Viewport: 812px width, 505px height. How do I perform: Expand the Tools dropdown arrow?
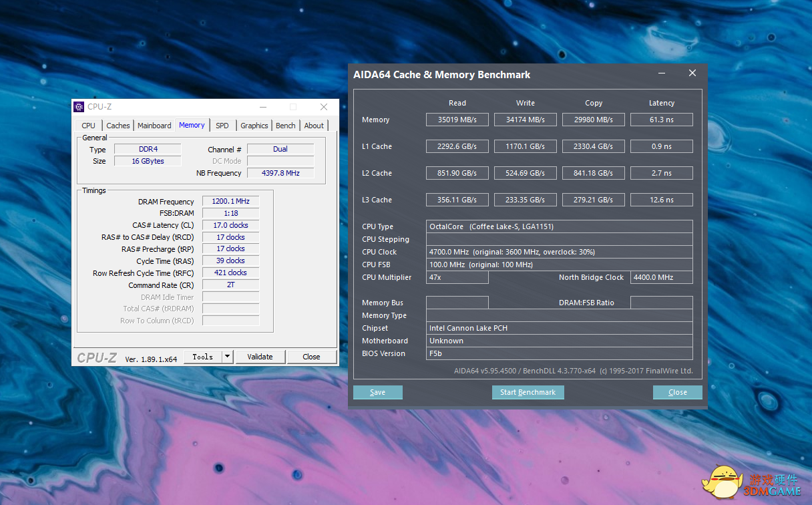coord(227,357)
